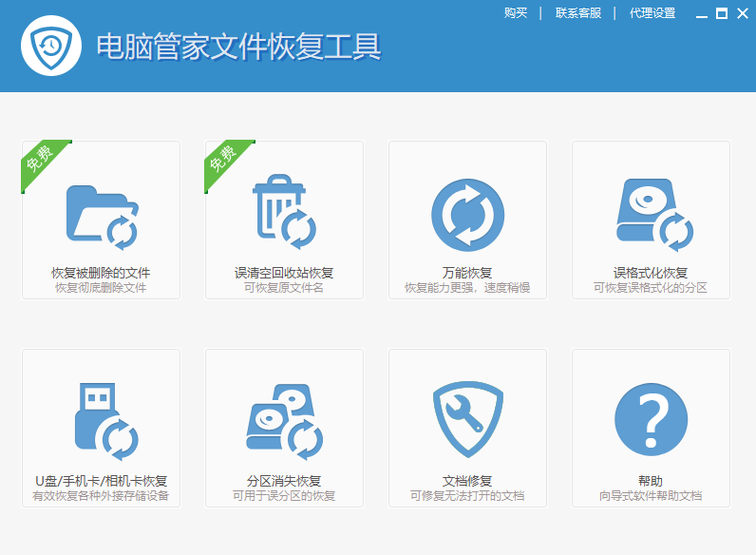Viewport: 756px width, 555px height.
Task: Select the USB drive recovery icon
Action: [101, 420]
